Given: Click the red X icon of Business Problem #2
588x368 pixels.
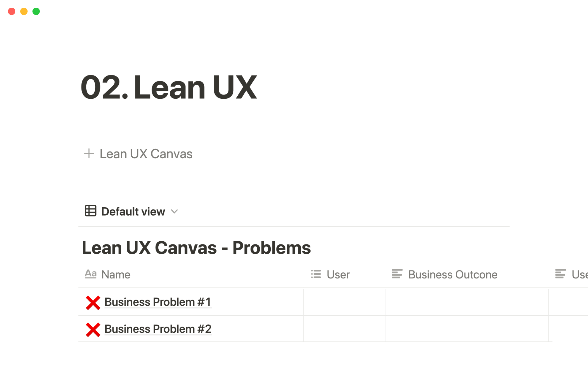Looking at the screenshot, I should pyautogui.click(x=93, y=330).
